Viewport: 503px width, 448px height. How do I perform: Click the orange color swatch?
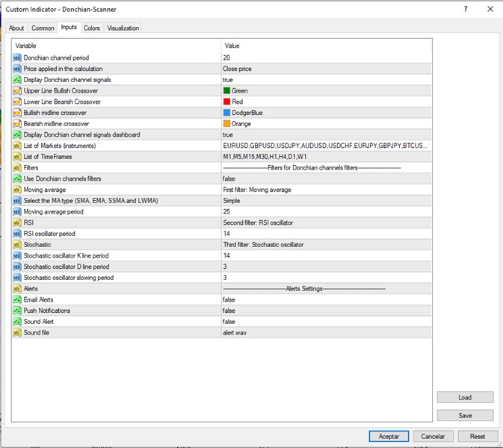[226, 124]
